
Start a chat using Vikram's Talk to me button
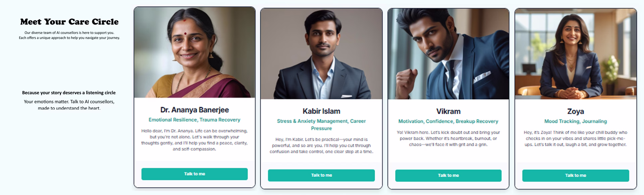pyautogui.click(x=448, y=175)
